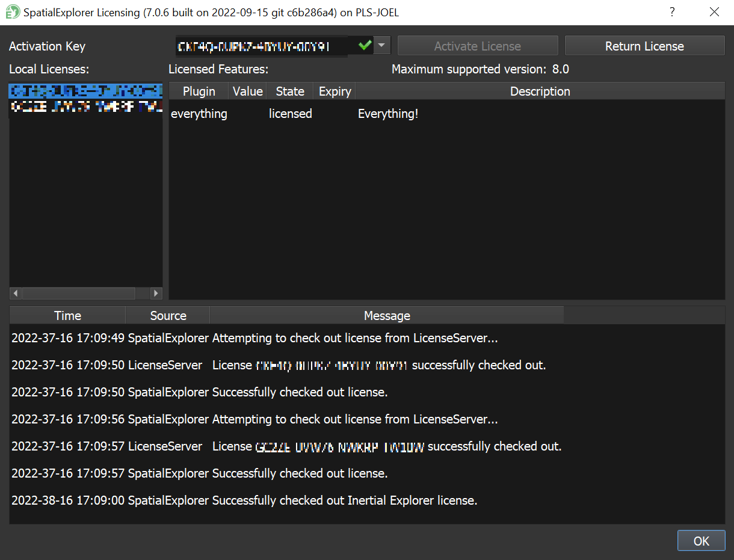Click the Activate License button
Viewport: 734px width, 560px height.
478,46
